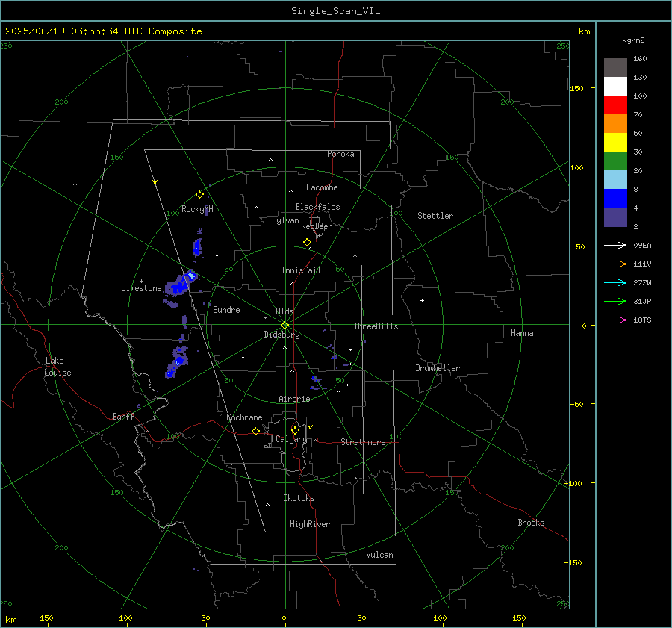Viewport: 672px width, 628px height.
Task: Click the Innisfail city label
Action: pyautogui.click(x=301, y=270)
